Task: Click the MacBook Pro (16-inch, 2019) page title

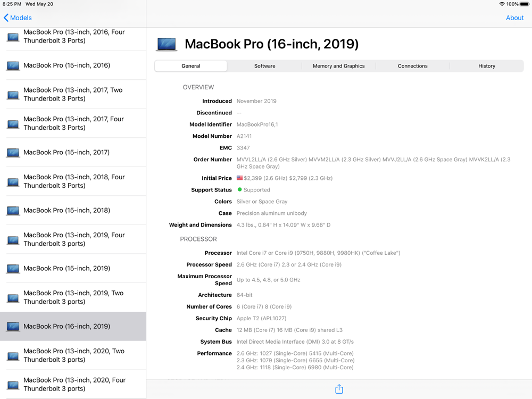Action: [271, 44]
